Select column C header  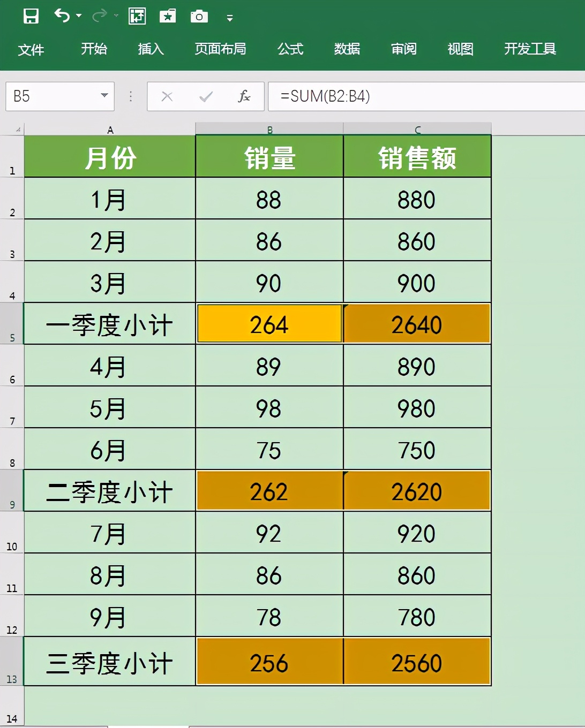pyautogui.click(x=417, y=129)
